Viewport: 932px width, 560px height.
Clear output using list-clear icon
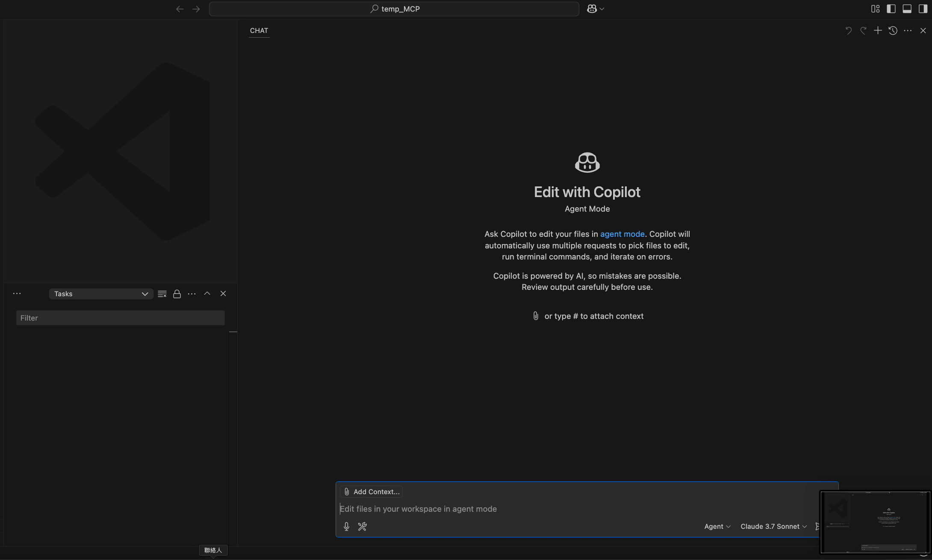tap(162, 294)
